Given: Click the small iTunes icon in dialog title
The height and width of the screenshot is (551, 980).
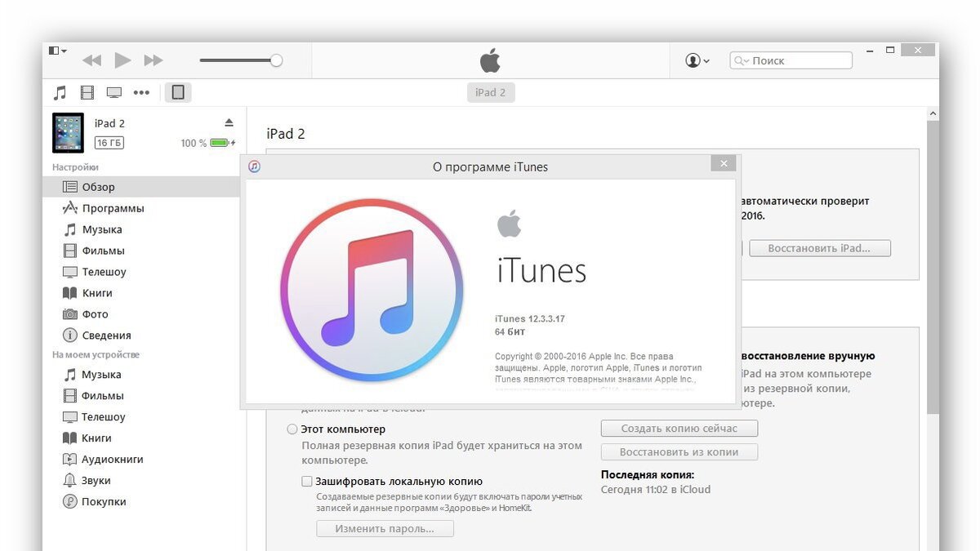Looking at the screenshot, I should (254, 167).
